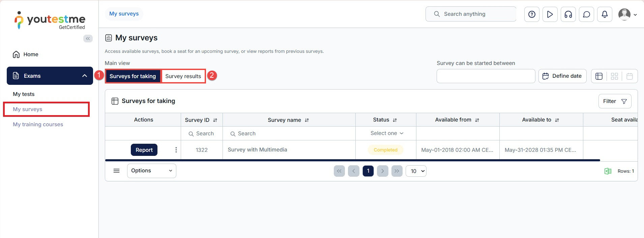Screen dimensions: 644x238
Task: Open the Options dropdown
Action: [x=151, y=171]
